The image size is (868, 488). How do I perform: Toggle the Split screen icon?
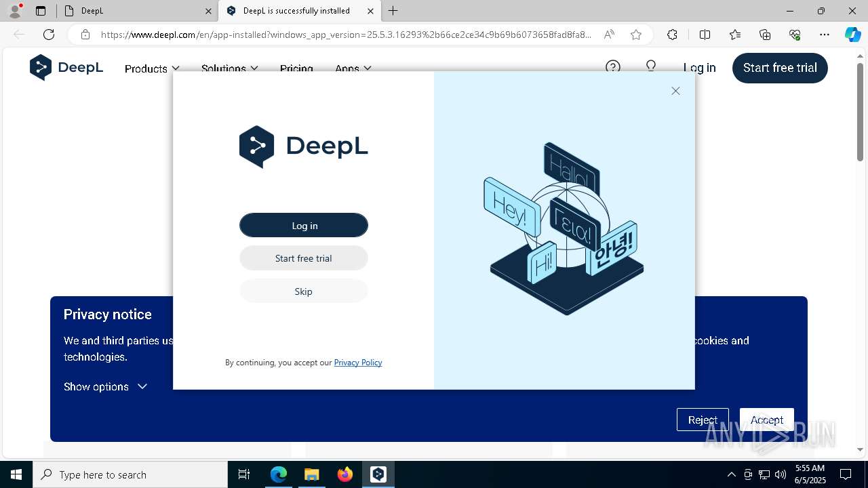(x=705, y=35)
